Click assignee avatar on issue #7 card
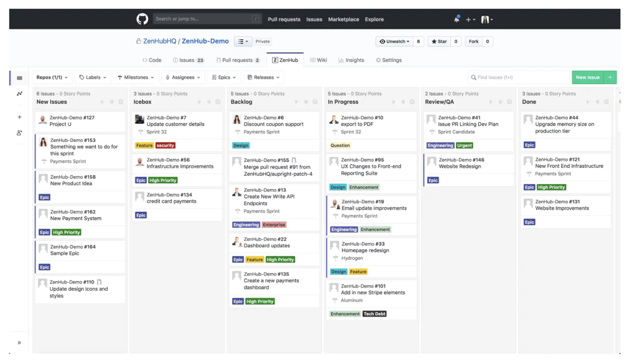Viewport: 628px width, 364px height. click(140, 119)
